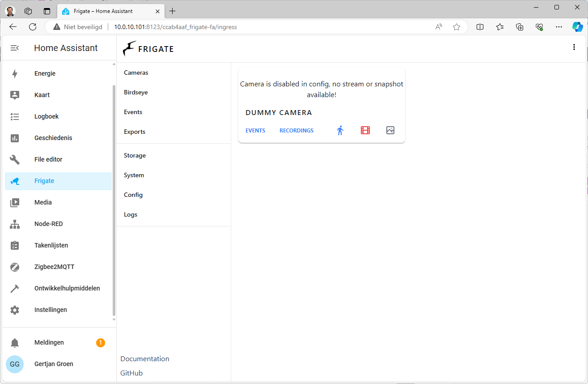Open browser Settings and more menu

pyautogui.click(x=558, y=27)
